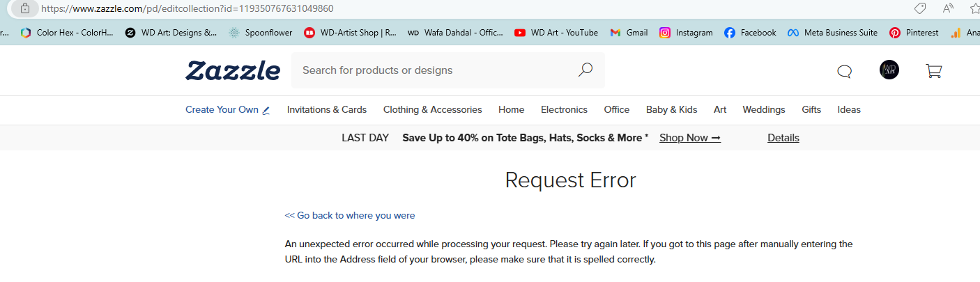Open the Clothing & Accessories menu

(x=433, y=109)
